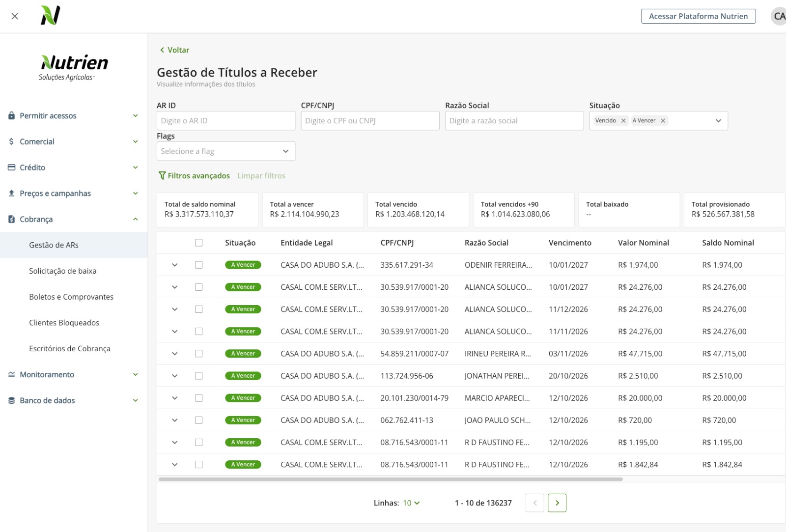The height and width of the screenshot is (532, 786).
Task: Remove the Vencido filter tag
Action: click(623, 120)
